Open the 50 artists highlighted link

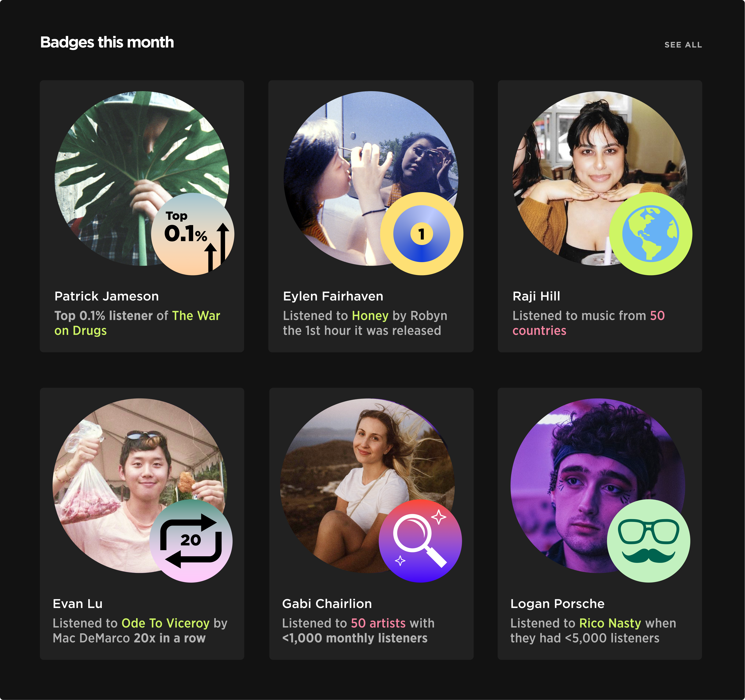click(x=378, y=623)
